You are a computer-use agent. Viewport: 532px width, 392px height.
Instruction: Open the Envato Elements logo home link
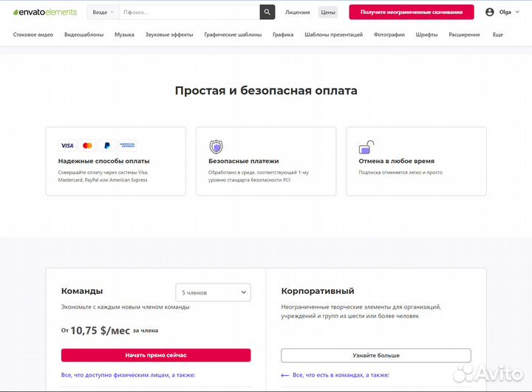coord(45,13)
